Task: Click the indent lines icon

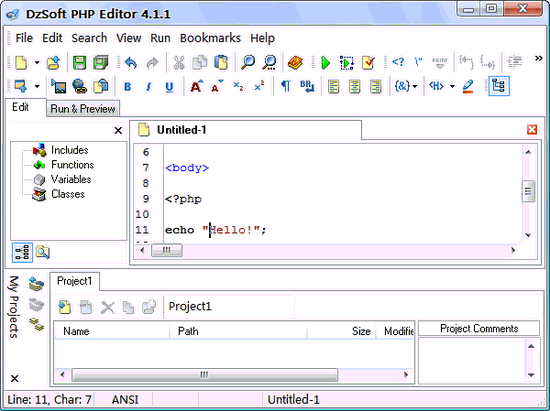Action: pos(515,61)
